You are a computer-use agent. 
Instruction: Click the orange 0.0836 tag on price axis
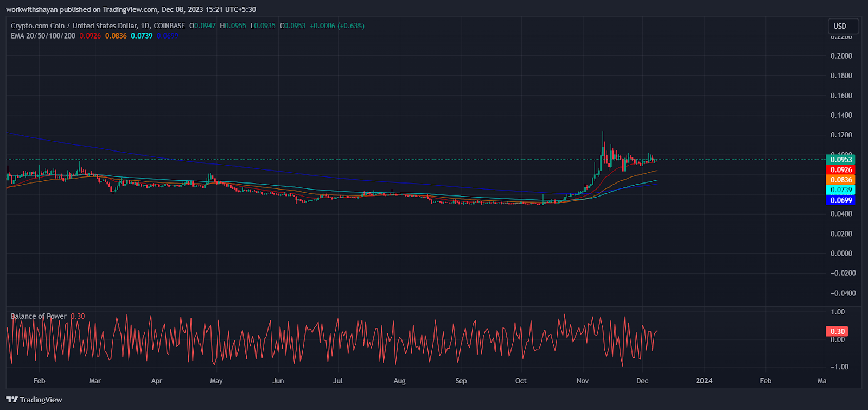tap(840, 180)
